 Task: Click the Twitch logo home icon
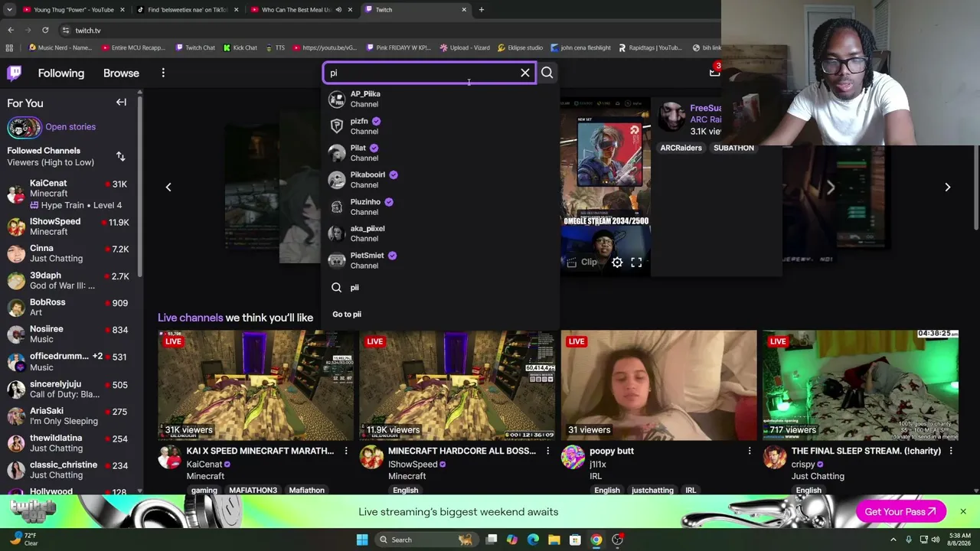[15, 73]
